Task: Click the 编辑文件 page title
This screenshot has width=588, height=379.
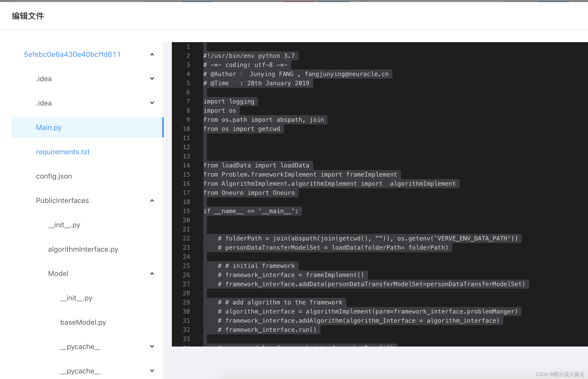Action: [28, 16]
